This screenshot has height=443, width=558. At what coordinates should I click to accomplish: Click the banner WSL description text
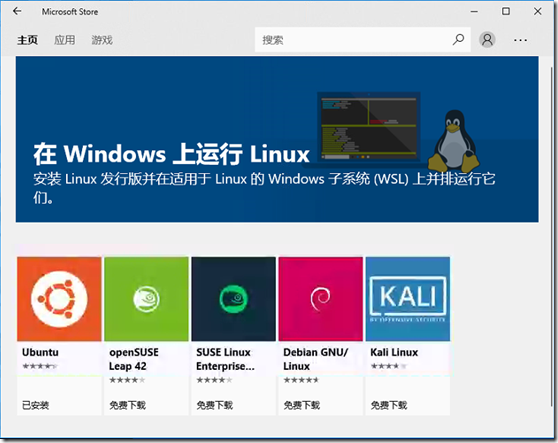coord(264,188)
